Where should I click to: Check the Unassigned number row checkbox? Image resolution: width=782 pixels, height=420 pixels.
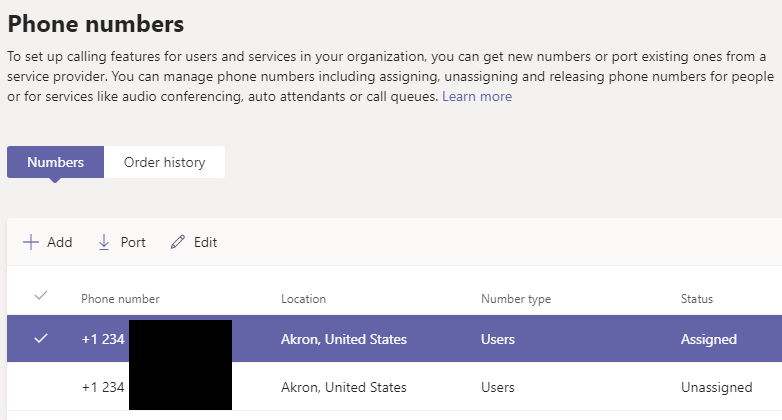tap(41, 387)
